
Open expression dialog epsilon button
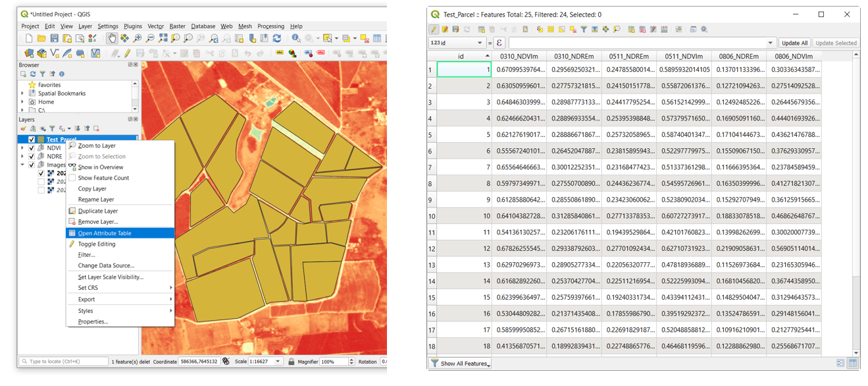(x=499, y=43)
